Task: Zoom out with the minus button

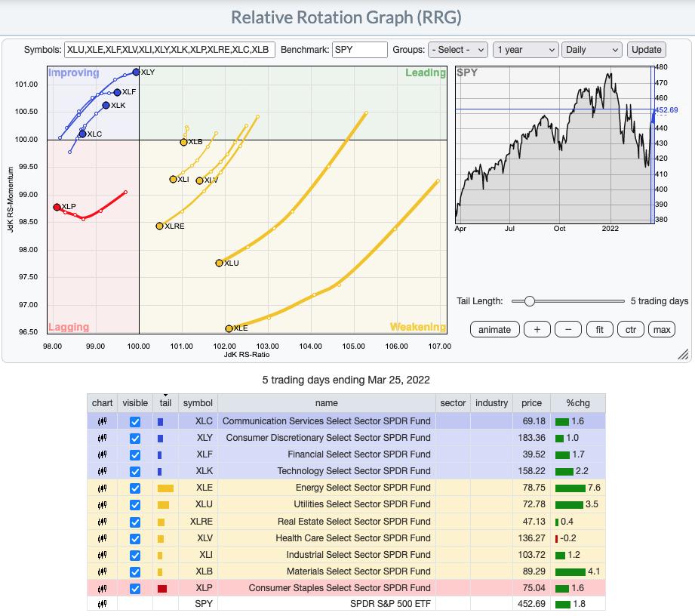Action: [568, 329]
